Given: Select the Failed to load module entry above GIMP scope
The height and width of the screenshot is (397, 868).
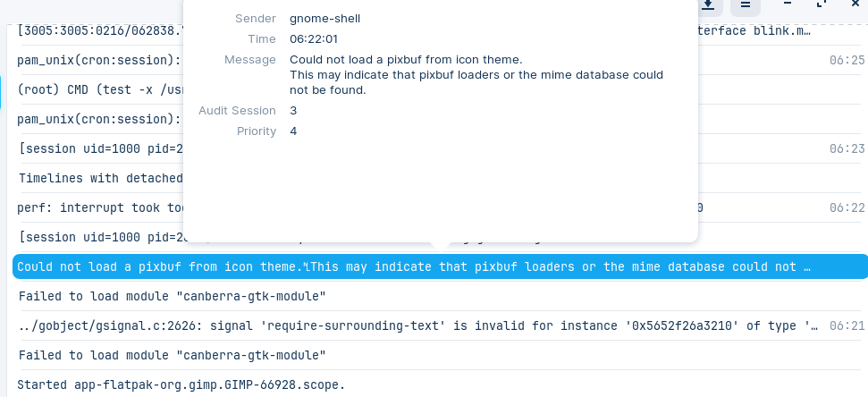Looking at the screenshot, I should point(440,355).
